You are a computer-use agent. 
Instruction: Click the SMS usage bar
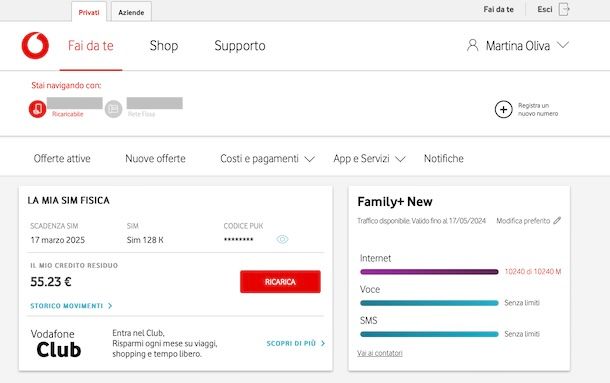[429, 334]
